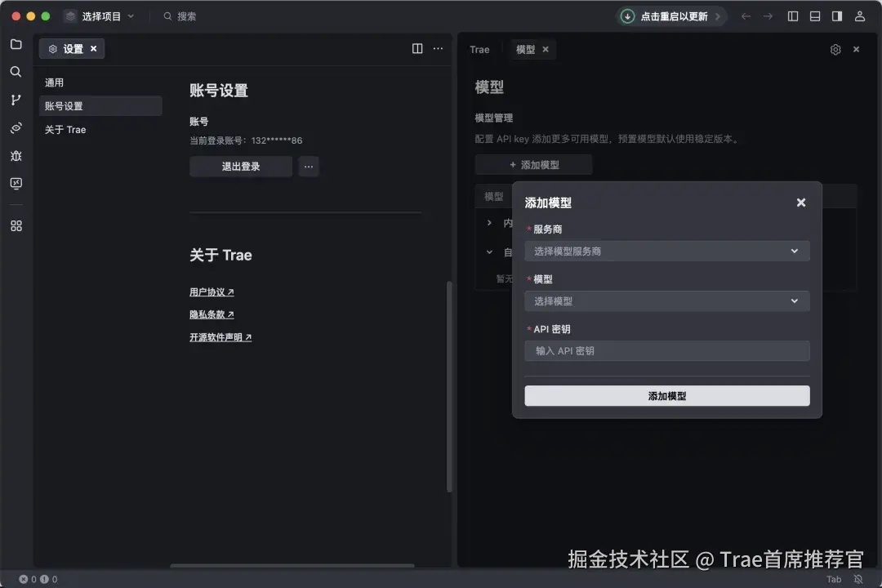
Task: Close the 添加模型 dialog
Action: (801, 203)
